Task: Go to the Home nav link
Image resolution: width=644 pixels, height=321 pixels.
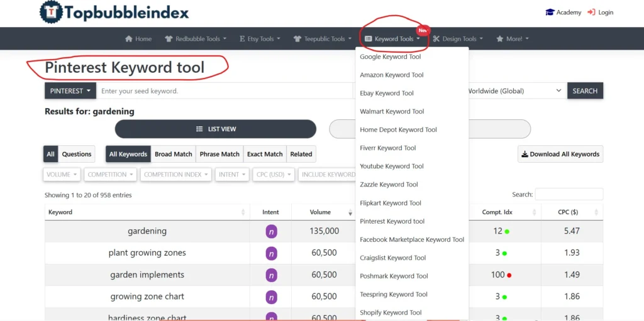Action: click(138, 38)
